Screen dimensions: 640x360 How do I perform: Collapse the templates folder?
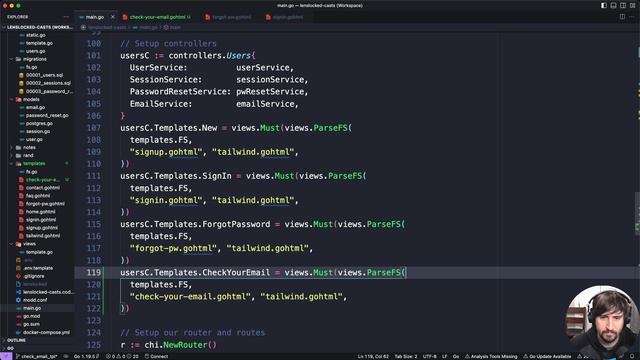34,164
